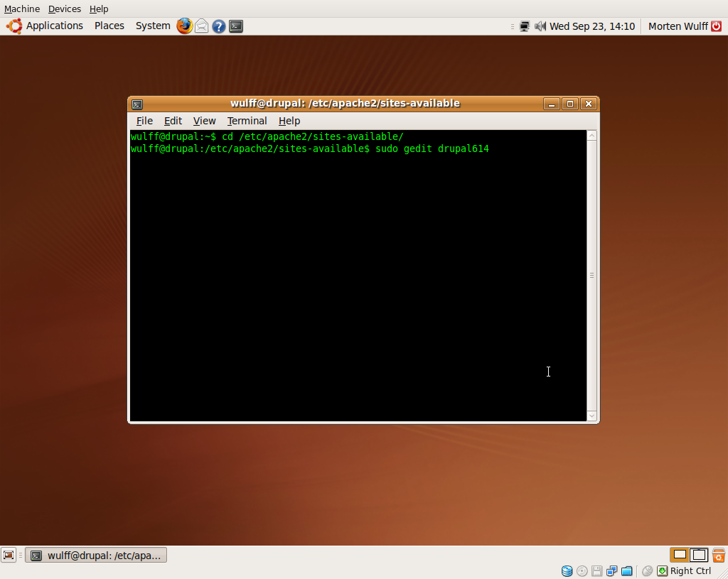Minimize the terminal window
This screenshot has height=579, width=728.
pyautogui.click(x=552, y=104)
